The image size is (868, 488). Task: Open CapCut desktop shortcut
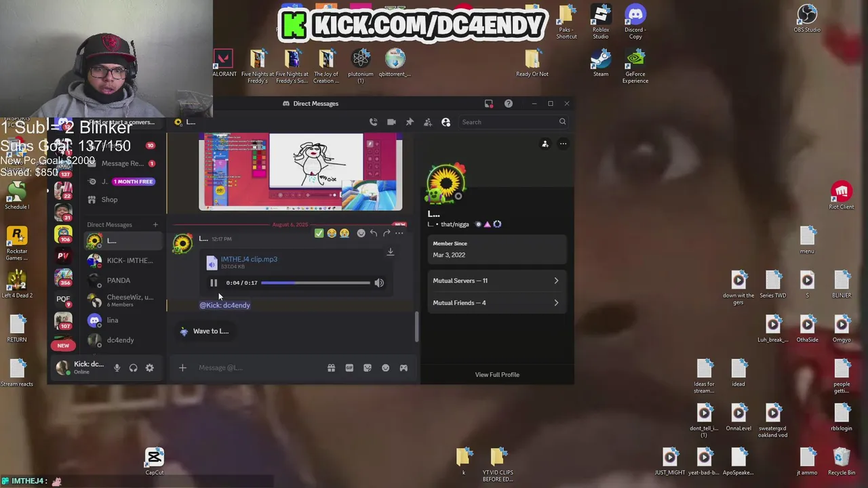(x=155, y=462)
